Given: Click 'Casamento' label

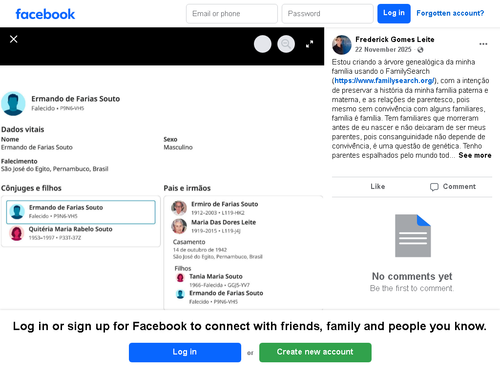Looking at the screenshot, I should (189, 242).
